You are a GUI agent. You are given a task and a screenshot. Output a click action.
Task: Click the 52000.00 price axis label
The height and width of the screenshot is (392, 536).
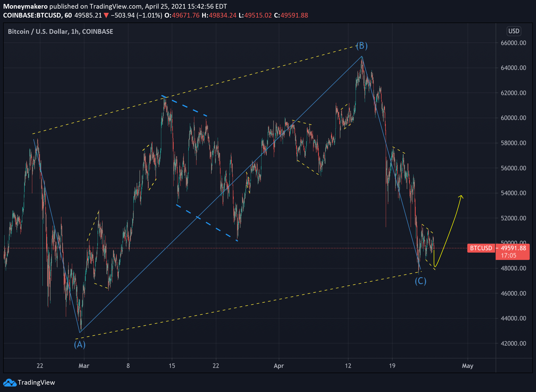[x=513, y=218]
